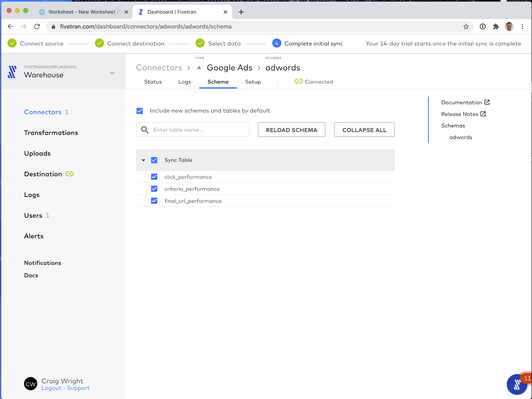Open Chrome three-dot menu

coord(522,27)
